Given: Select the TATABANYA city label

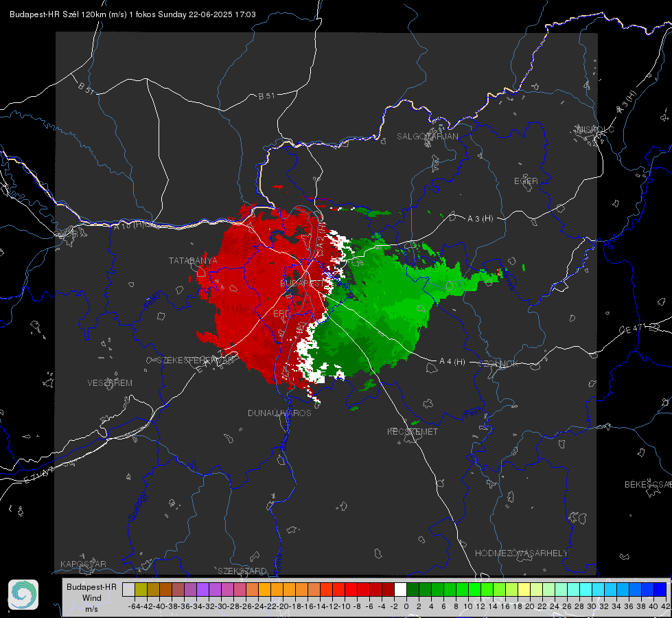Looking at the screenshot, I should (x=193, y=260).
